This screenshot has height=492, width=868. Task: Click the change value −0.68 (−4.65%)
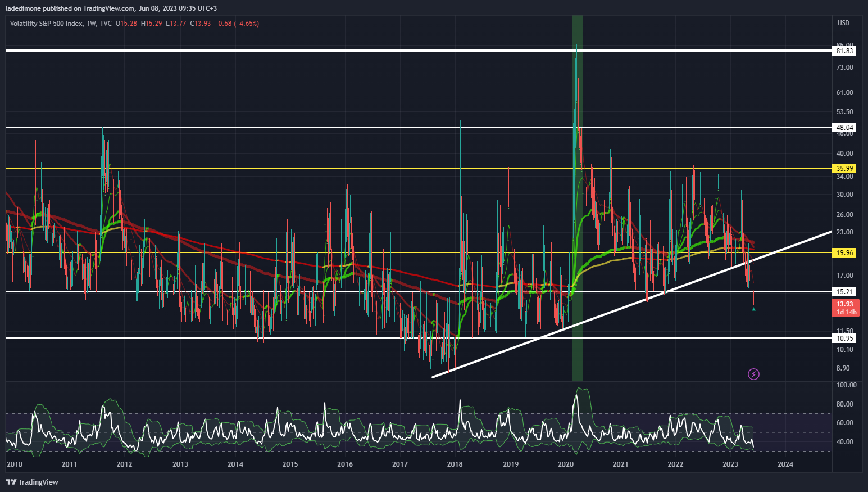tap(238, 24)
